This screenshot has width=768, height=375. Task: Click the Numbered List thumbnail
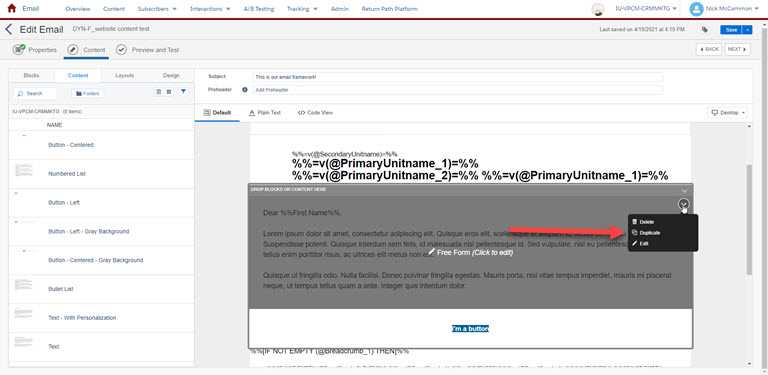[24, 171]
